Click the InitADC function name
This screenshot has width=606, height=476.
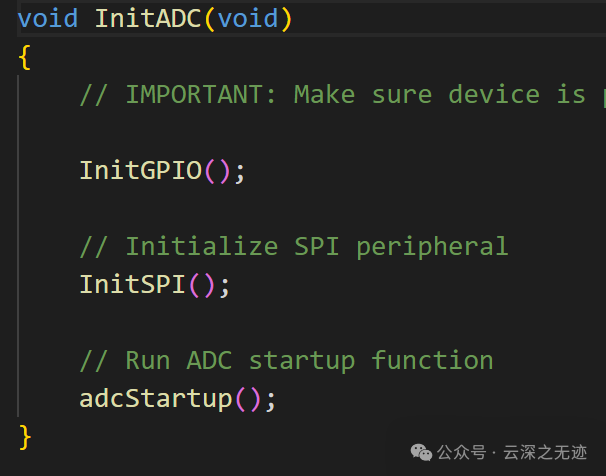pyautogui.click(x=148, y=18)
